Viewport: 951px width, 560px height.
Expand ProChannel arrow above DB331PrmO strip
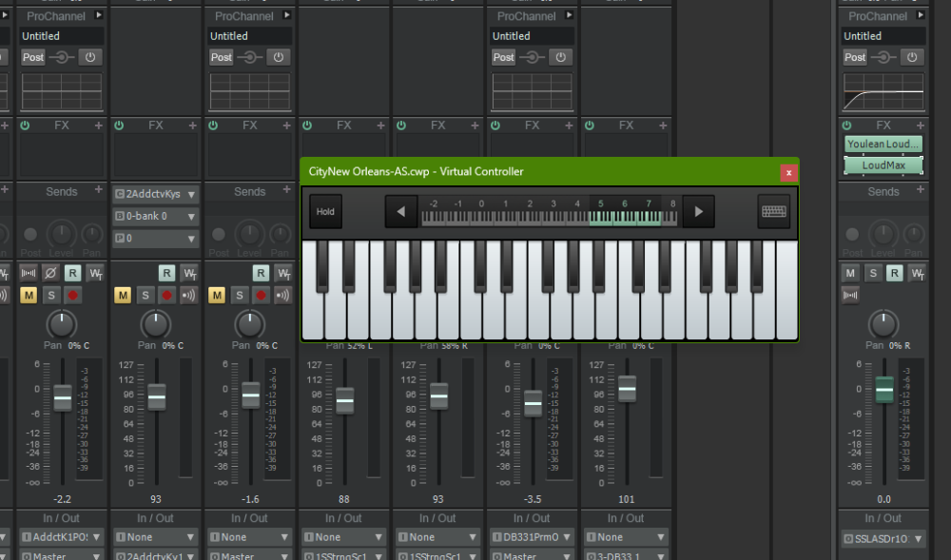pos(569,15)
